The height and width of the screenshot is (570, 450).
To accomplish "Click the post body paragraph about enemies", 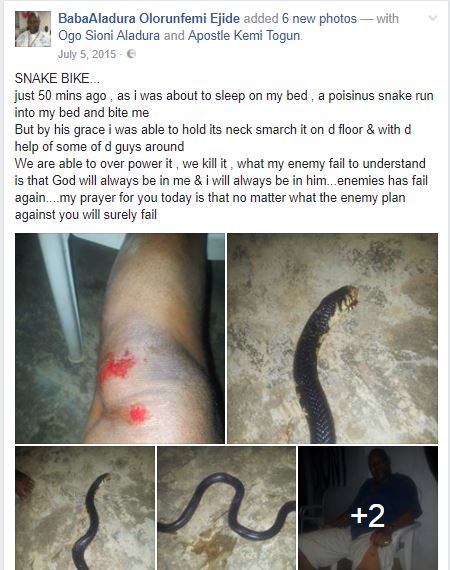I will [220, 189].
